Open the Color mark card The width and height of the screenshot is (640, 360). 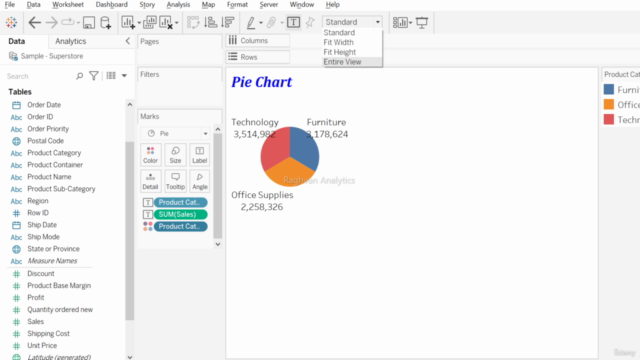(x=150, y=155)
